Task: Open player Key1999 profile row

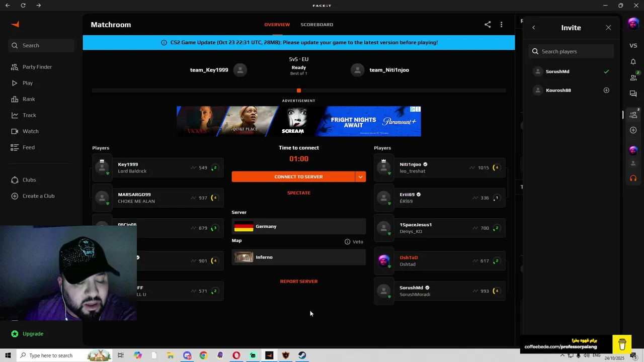Action: click(158, 168)
